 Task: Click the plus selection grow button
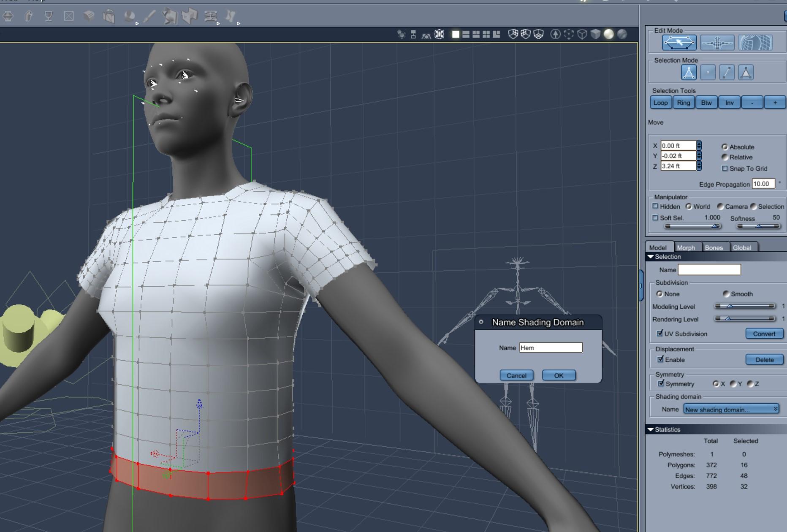pos(775,103)
